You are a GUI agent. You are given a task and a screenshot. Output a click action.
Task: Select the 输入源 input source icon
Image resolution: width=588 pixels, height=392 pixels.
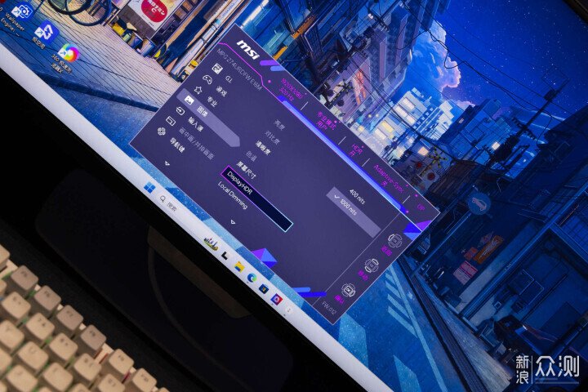180,111
